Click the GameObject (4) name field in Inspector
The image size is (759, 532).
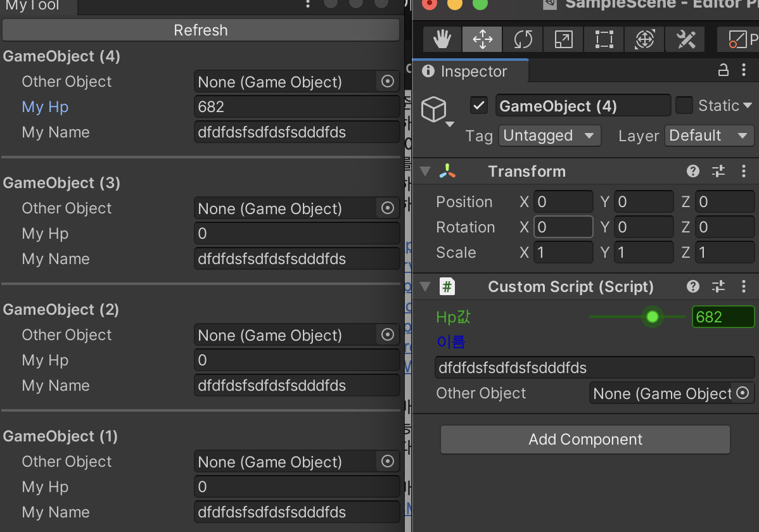pyautogui.click(x=583, y=106)
